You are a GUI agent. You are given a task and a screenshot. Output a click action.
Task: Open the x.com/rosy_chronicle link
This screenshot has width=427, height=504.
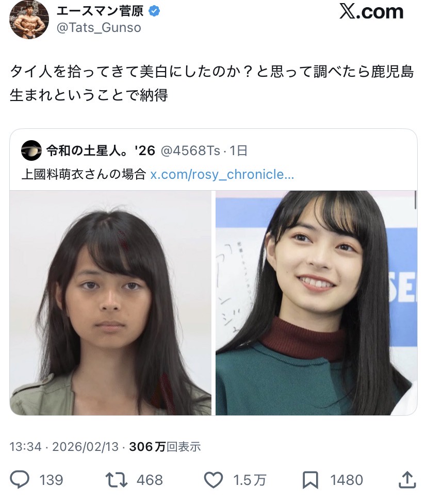coord(222,174)
